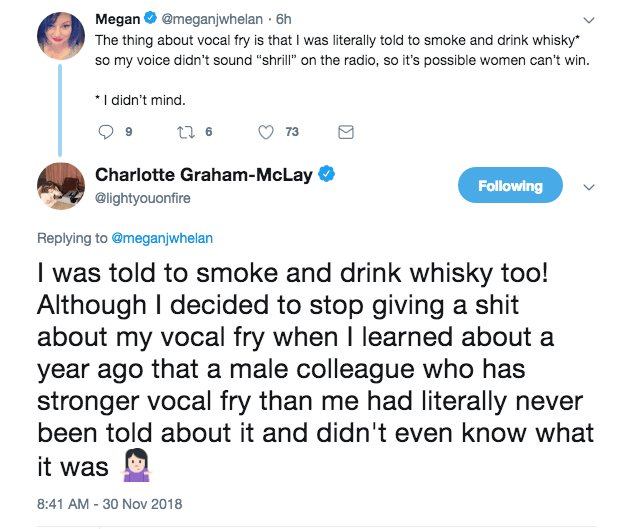Screen dimensions: 631x529
Task: Open the 8:41 AM - 30 Nov 2018 timestamp
Action: (x=109, y=502)
